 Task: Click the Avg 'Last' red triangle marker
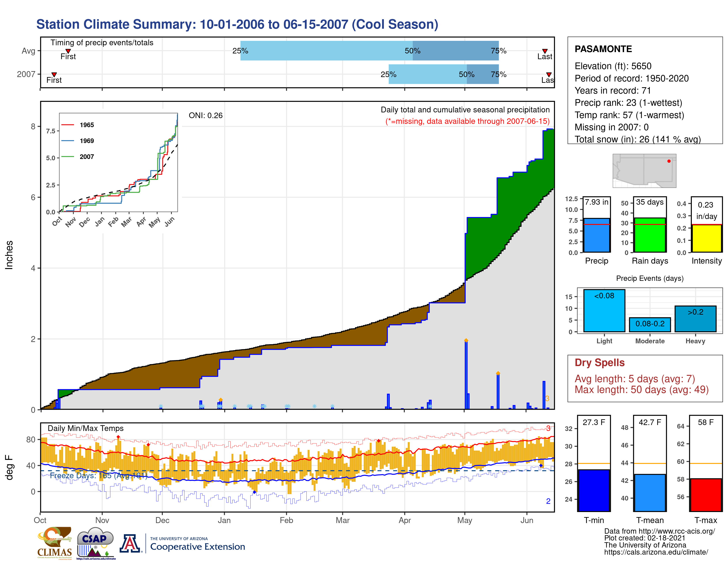(545, 51)
